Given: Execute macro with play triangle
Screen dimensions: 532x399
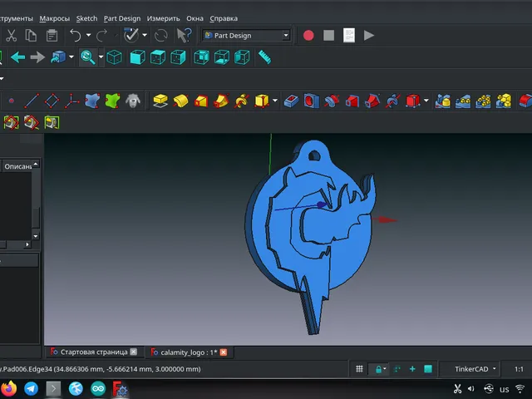Looking at the screenshot, I should [x=369, y=35].
